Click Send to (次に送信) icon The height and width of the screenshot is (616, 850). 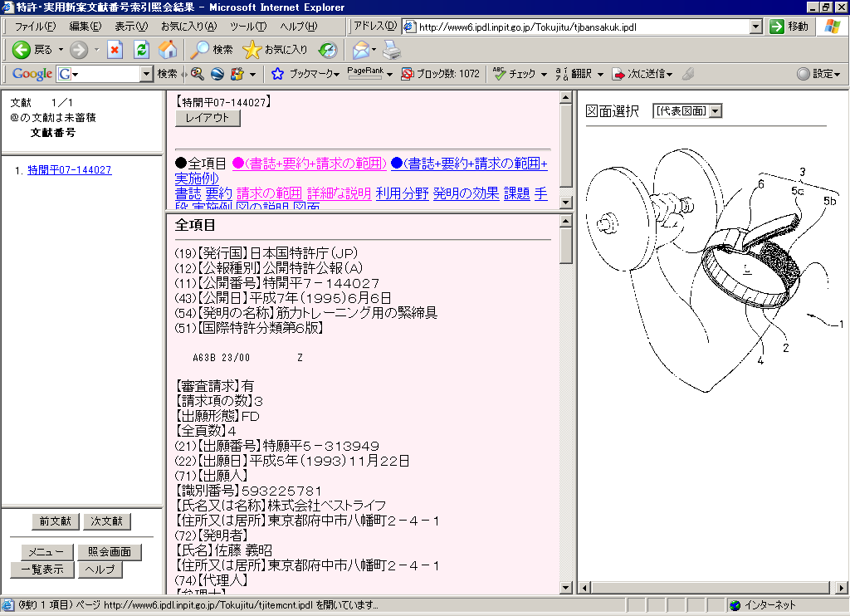(618, 74)
